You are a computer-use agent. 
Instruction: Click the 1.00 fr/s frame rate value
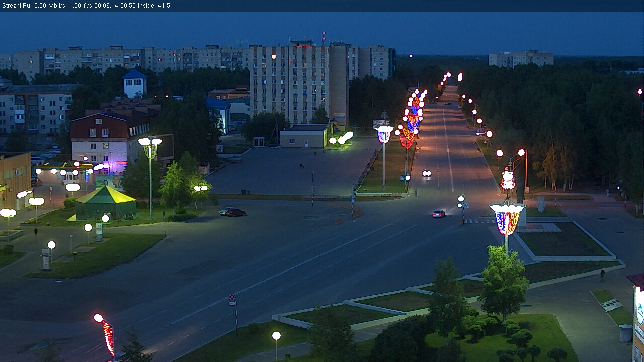tap(82, 6)
